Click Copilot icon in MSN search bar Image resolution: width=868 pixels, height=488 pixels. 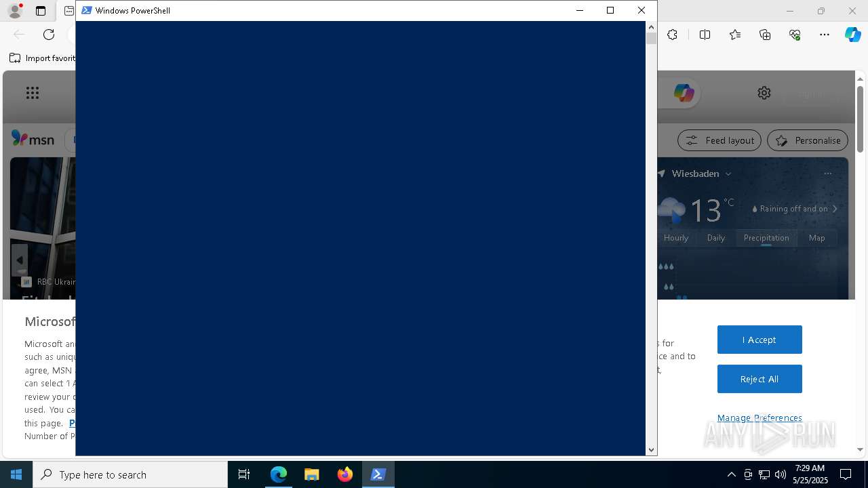684,93
